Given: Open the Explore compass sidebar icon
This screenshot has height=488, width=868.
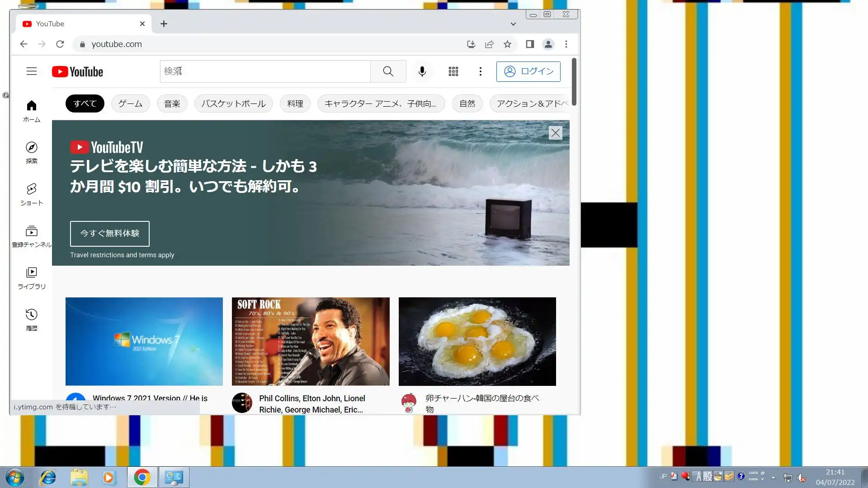Looking at the screenshot, I should click(x=31, y=152).
